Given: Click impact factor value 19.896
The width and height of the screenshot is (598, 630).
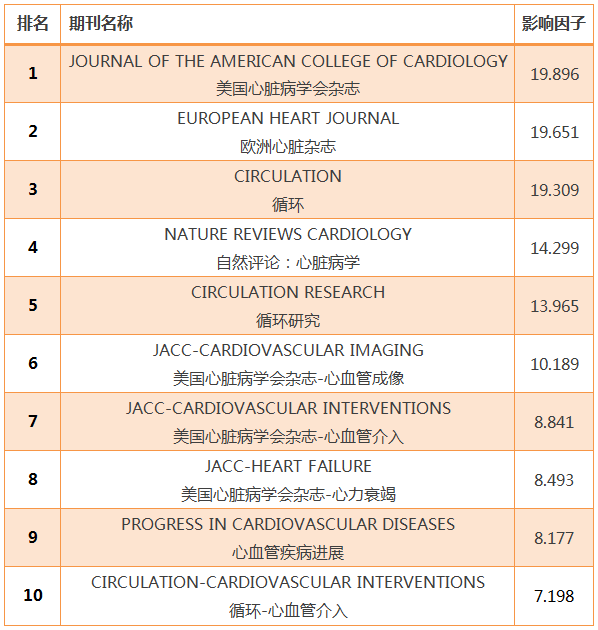Looking at the screenshot, I should pyautogui.click(x=554, y=74).
